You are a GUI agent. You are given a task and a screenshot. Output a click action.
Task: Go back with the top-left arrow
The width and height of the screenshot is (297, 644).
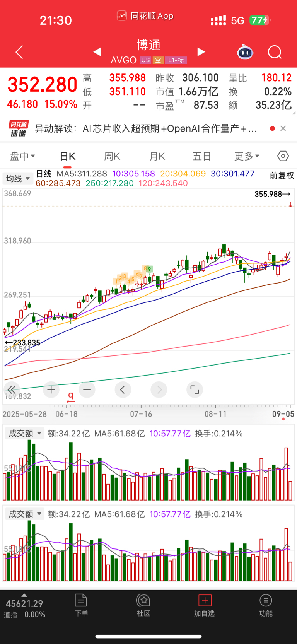tap(19, 52)
